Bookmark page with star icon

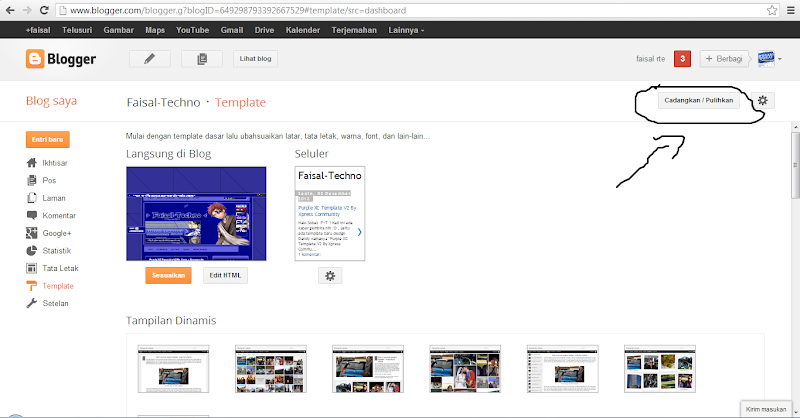click(x=772, y=10)
